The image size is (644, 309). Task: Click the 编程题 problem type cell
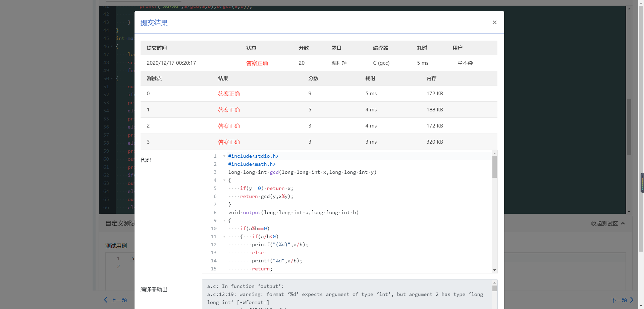coord(339,63)
